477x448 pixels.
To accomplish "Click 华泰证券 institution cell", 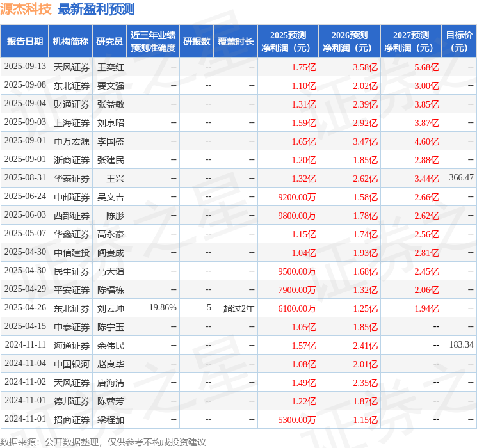I will click(72, 179).
